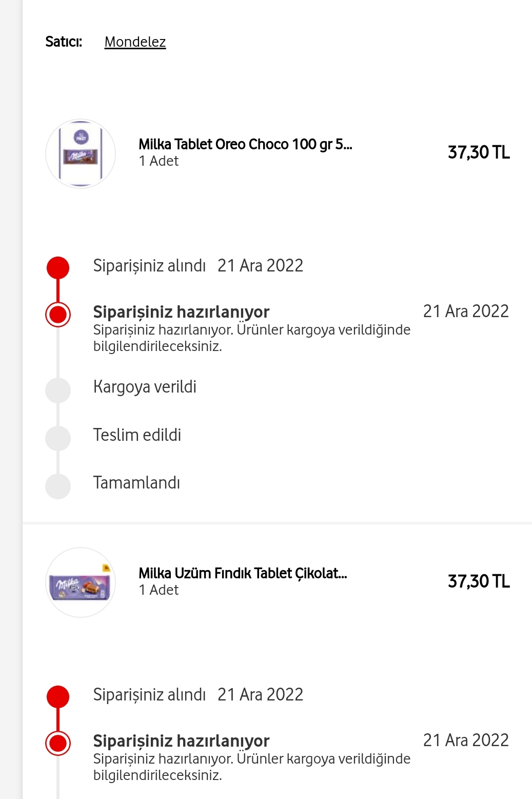The width and height of the screenshot is (532, 799).
Task: Select the Teslim edildi status label
Action: (137, 435)
